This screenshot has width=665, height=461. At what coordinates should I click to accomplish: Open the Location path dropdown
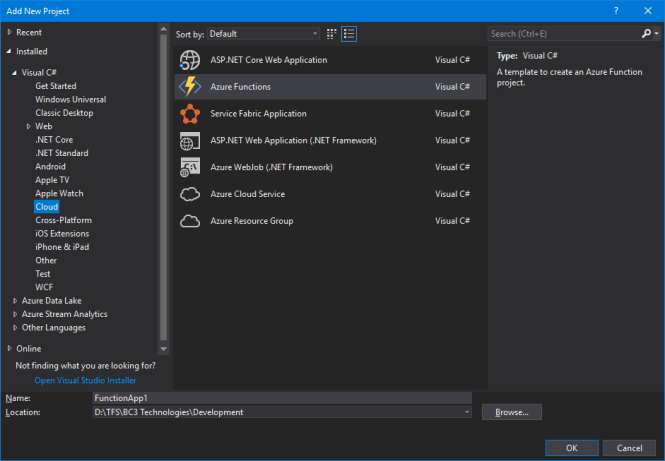[467, 412]
